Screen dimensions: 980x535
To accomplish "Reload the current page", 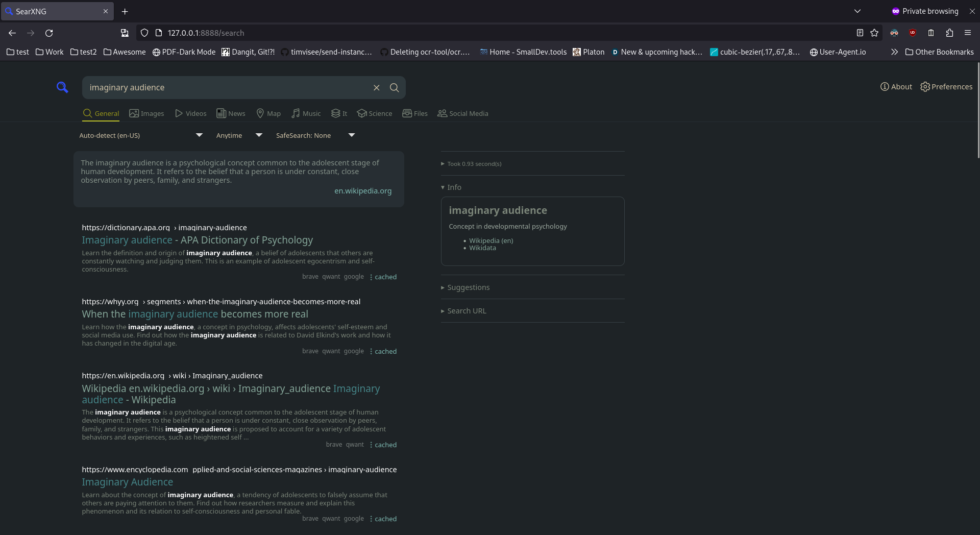I will click(49, 33).
